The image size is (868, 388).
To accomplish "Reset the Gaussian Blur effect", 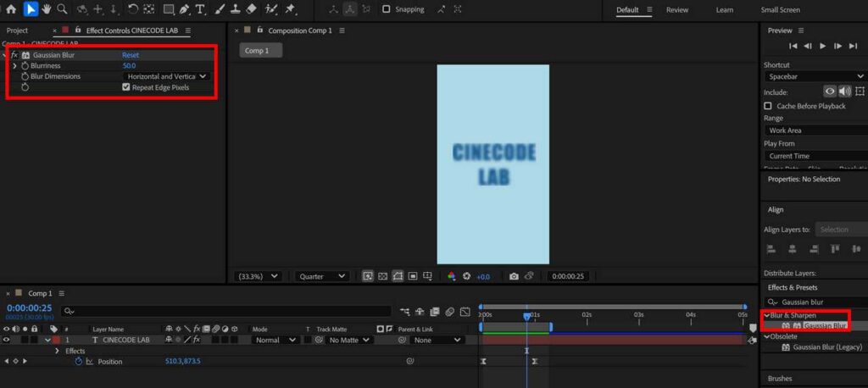I will 131,55.
